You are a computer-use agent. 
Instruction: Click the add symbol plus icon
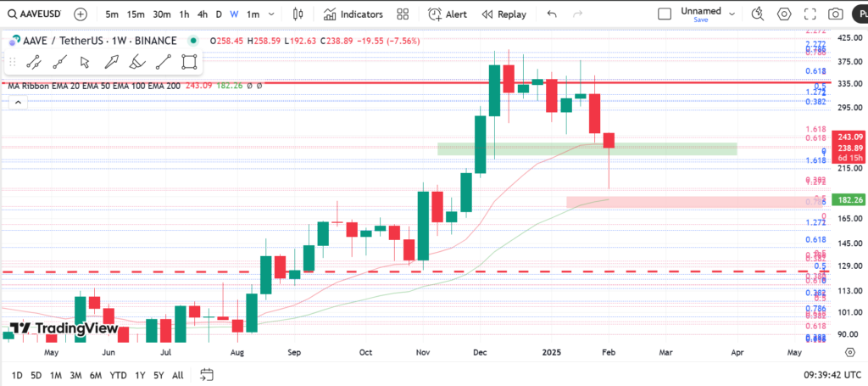(80, 14)
